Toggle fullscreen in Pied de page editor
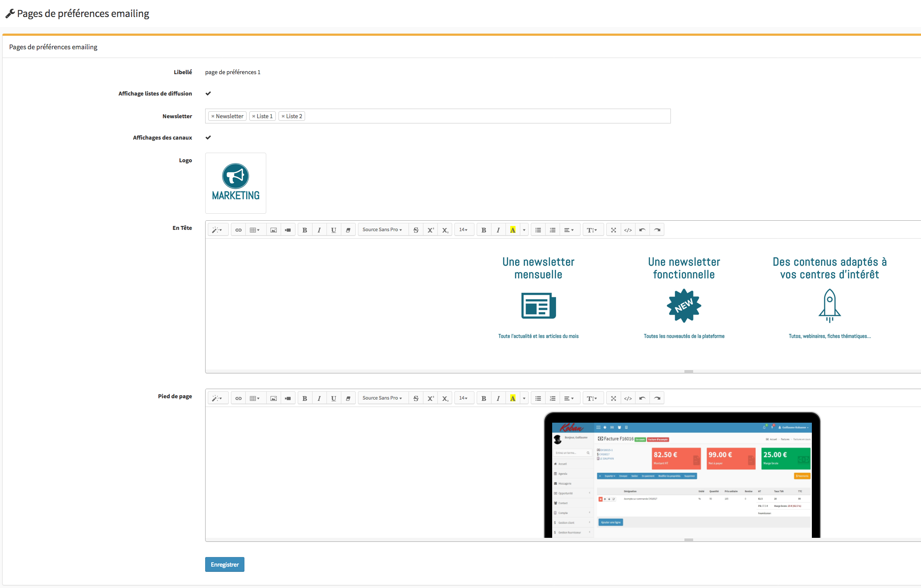The height and width of the screenshot is (588, 921). click(x=613, y=398)
